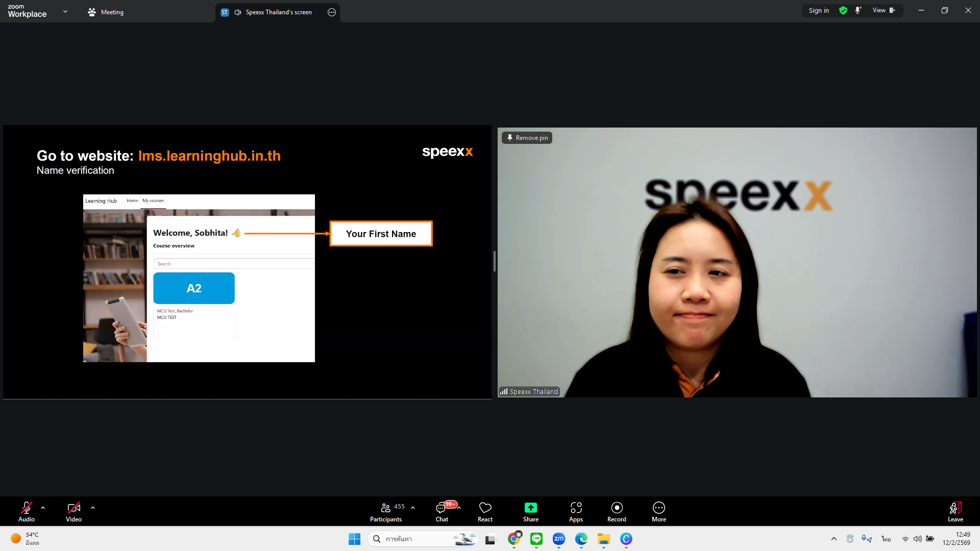
Task: Click the green encryption shield icon
Action: click(843, 10)
